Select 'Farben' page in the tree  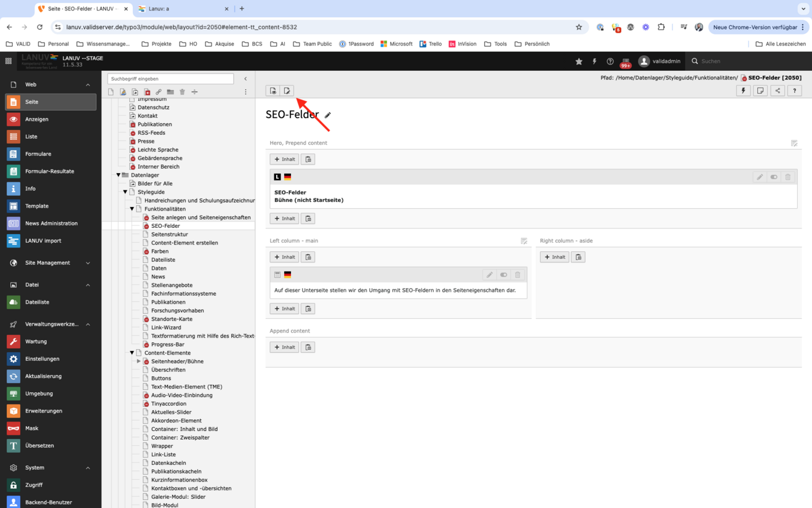pyautogui.click(x=160, y=252)
